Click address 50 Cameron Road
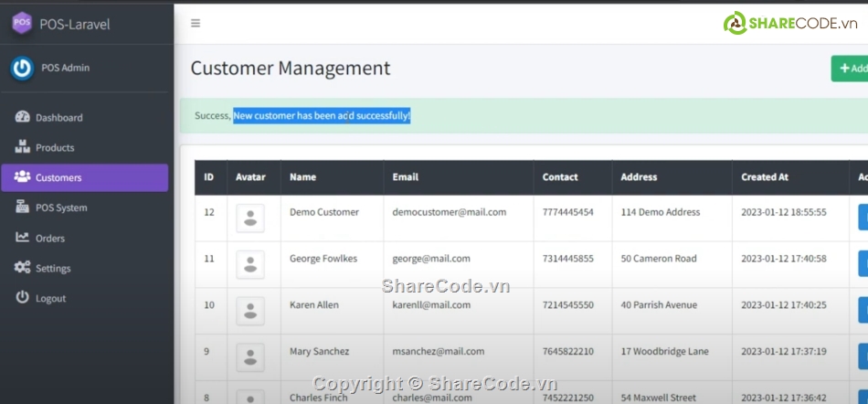 (659, 259)
